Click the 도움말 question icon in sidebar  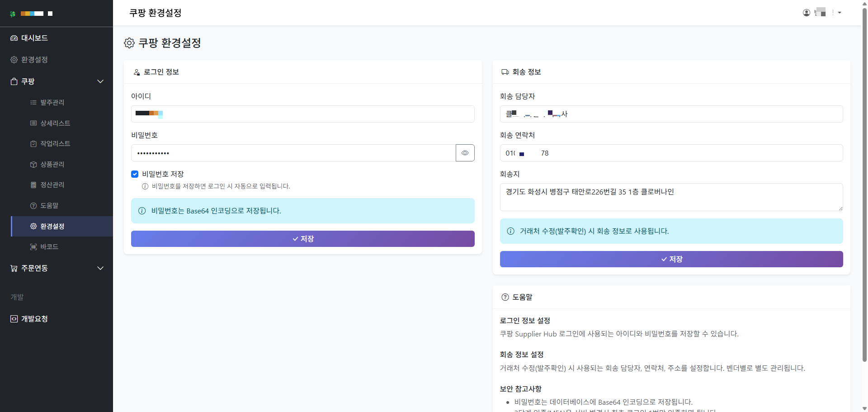pos(33,205)
